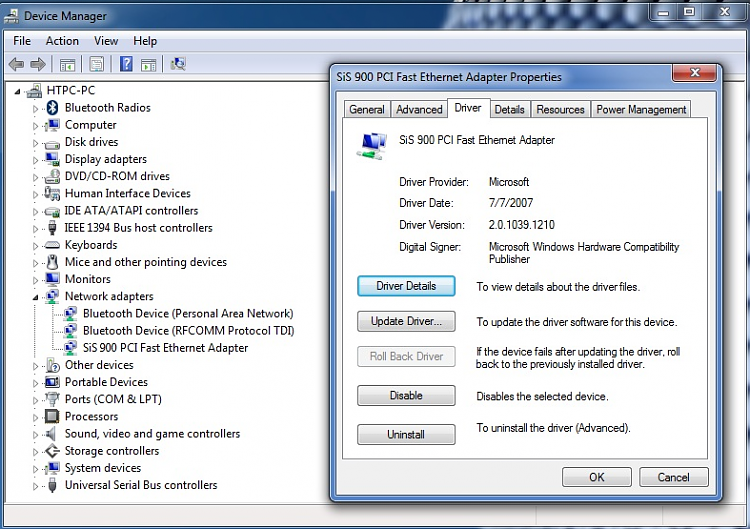Open the Help menu
This screenshot has height=529, width=750.
(145, 41)
